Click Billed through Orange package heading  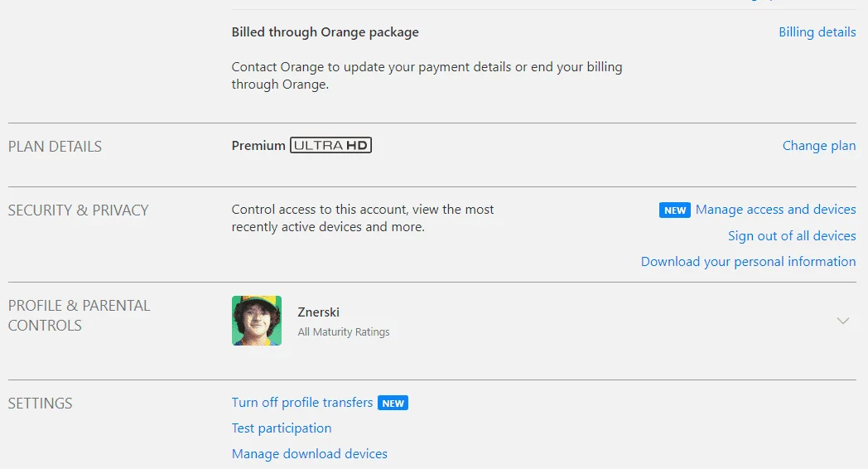[325, 32]
